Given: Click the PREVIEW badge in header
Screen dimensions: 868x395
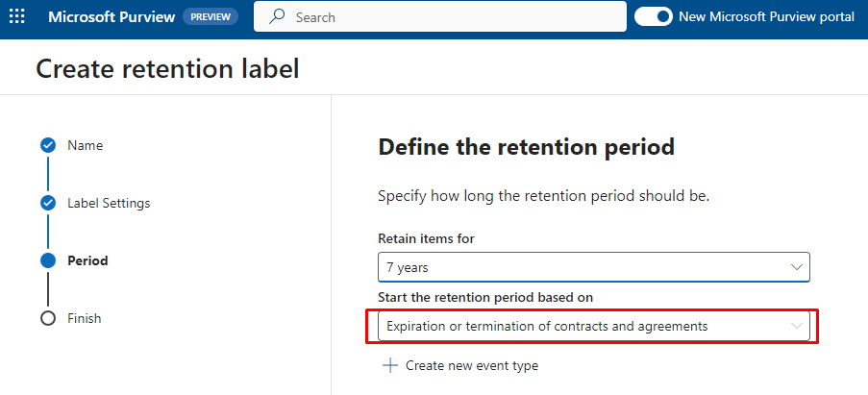Looking at the screenshot, I should 211,17.
